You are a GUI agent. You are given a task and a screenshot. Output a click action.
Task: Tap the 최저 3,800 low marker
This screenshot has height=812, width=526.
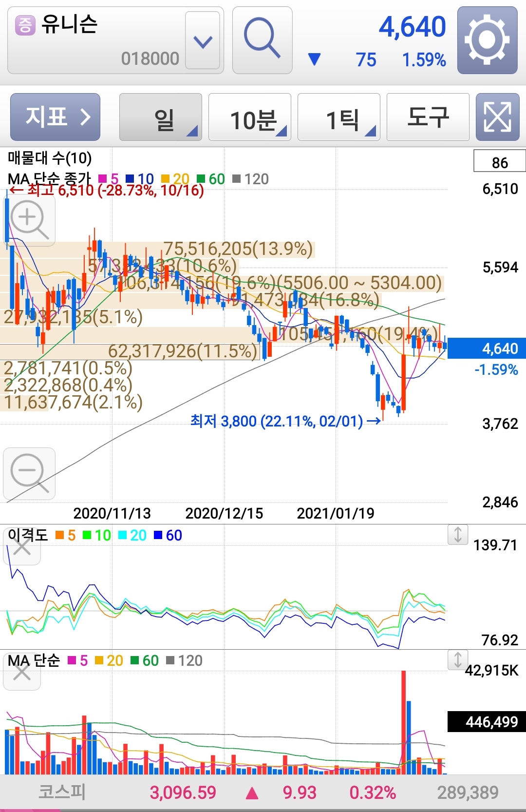(x=285, y=421)
